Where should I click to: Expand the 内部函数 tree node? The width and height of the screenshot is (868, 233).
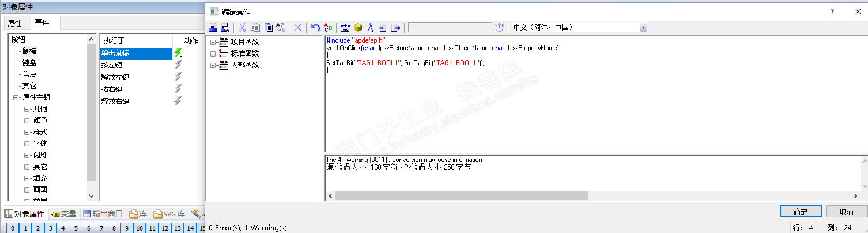(x=213, y=65)
